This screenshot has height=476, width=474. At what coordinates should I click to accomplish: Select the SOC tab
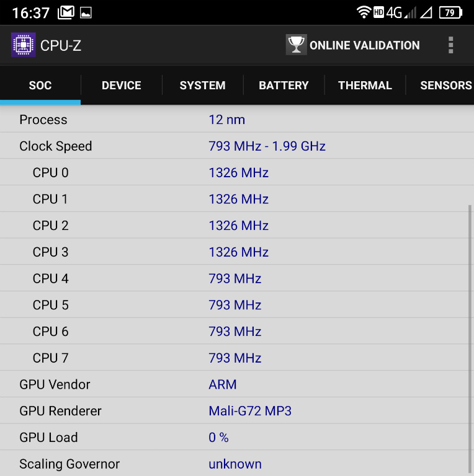coord(40,86)
